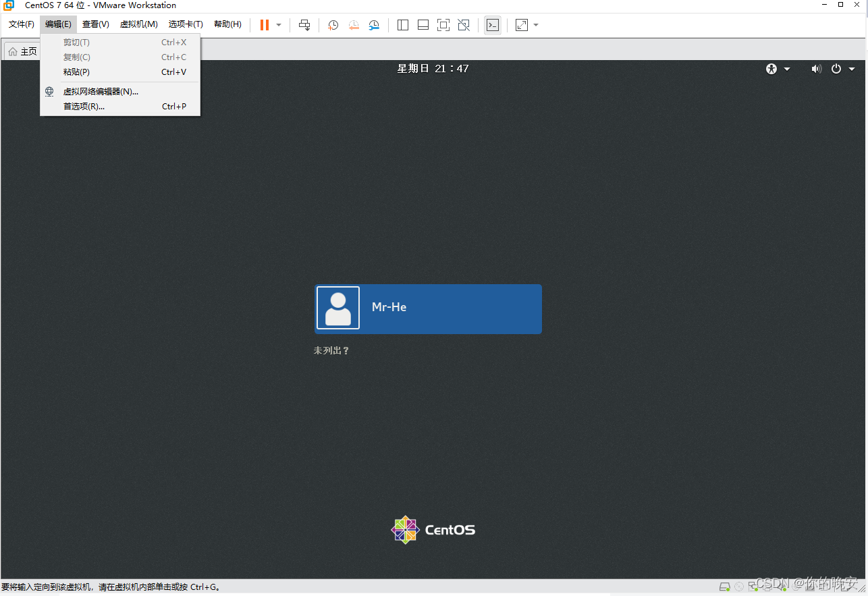Click the stretch guest display icon

(x=522, y=25)
